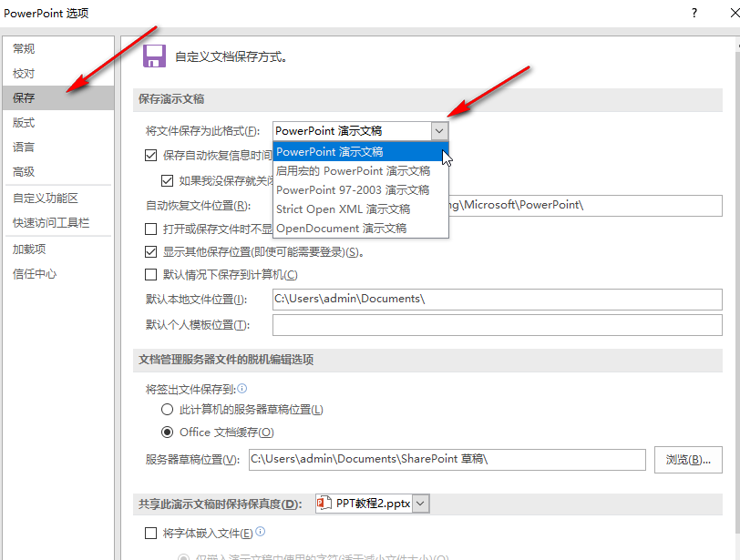Select Office 文档缓存 radio option

pos(167,433)
